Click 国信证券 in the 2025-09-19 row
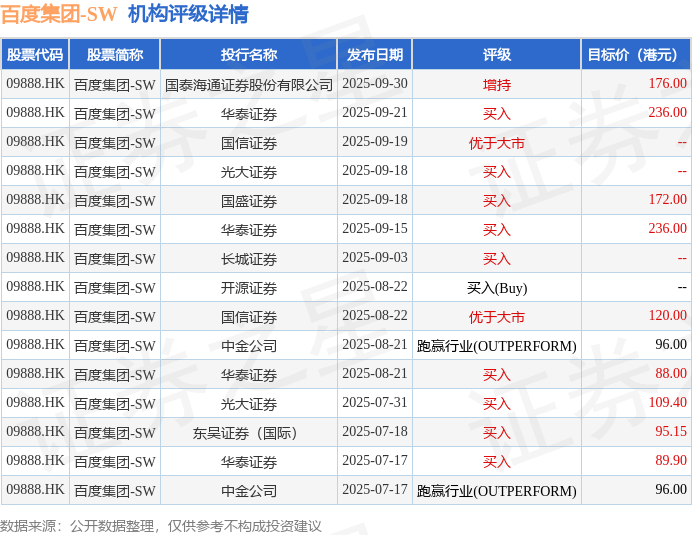The width and height of the screenshot is (692, 535). (x=249, y=143)
